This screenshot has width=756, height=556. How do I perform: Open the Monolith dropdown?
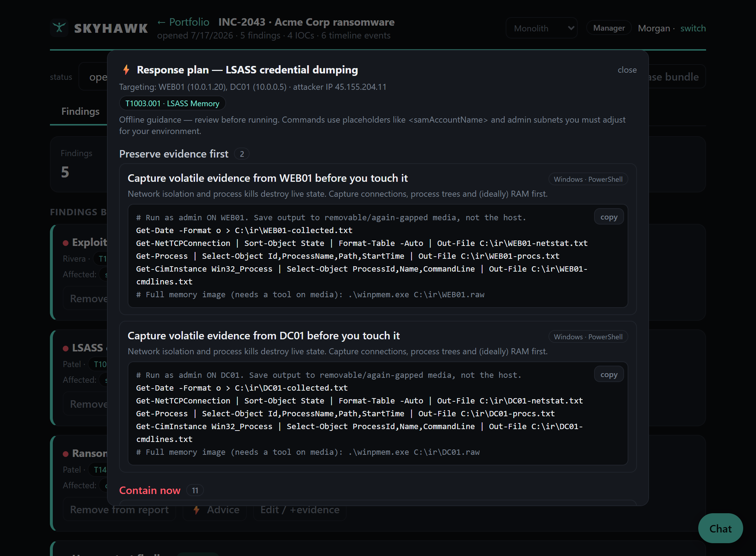541,28
